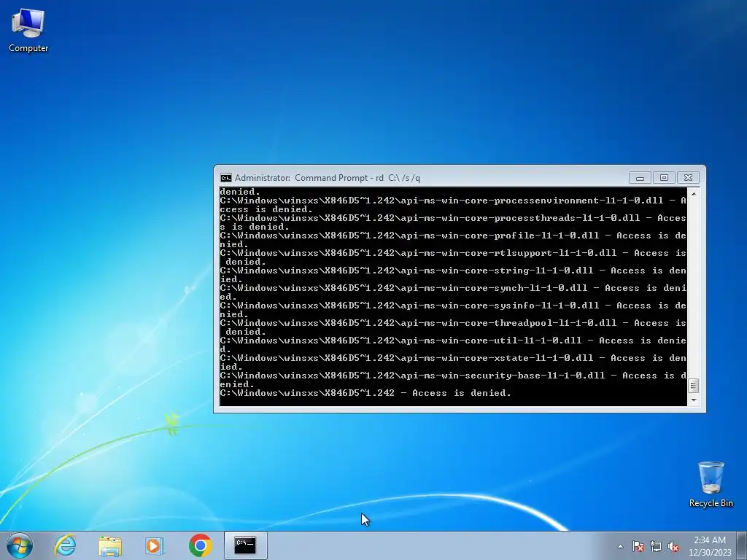Viewport: 747px width, 560px height.
Task: Click the line mentioning processthreads-l1-1-0.dll
Action: [453, 222]
